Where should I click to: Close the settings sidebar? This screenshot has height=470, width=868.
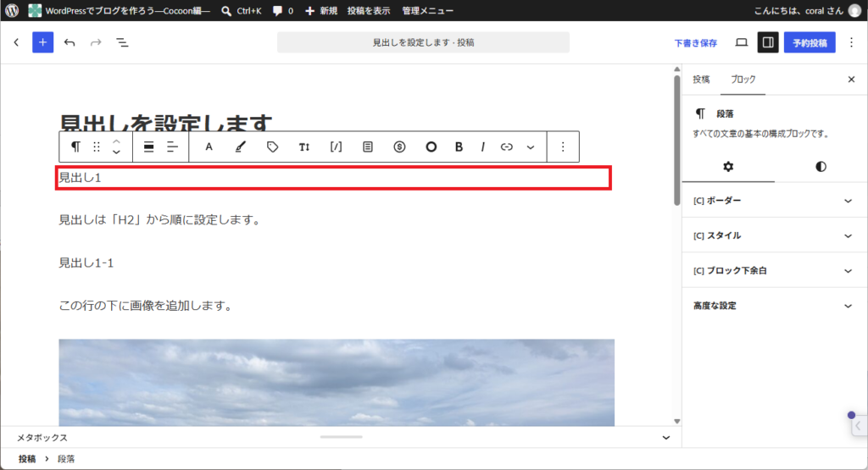851,80
